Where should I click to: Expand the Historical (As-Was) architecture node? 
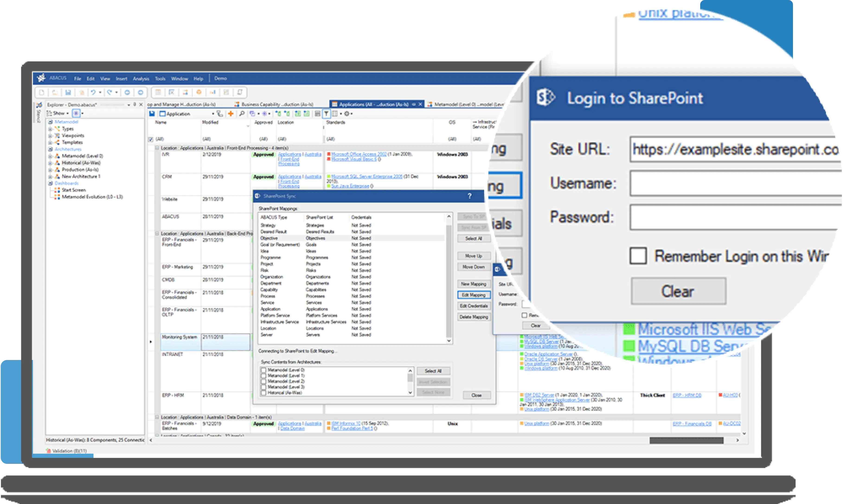(x=50, y=163)
